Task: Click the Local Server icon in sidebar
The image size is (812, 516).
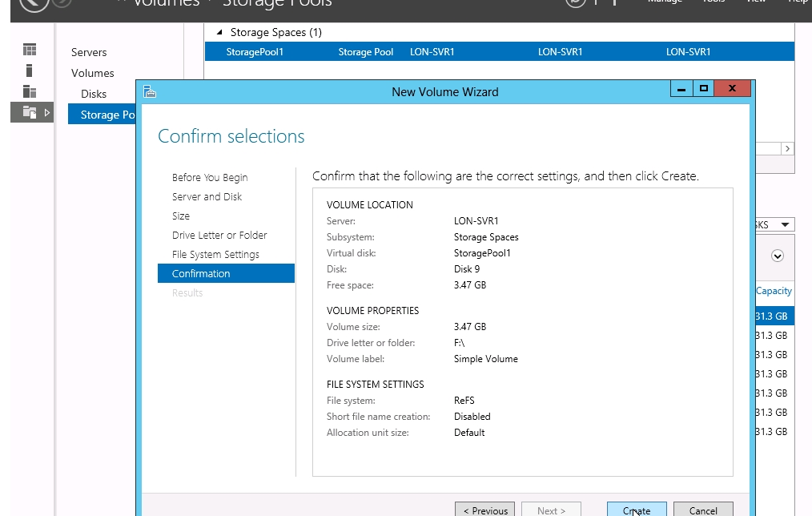Action: point(30,71)
